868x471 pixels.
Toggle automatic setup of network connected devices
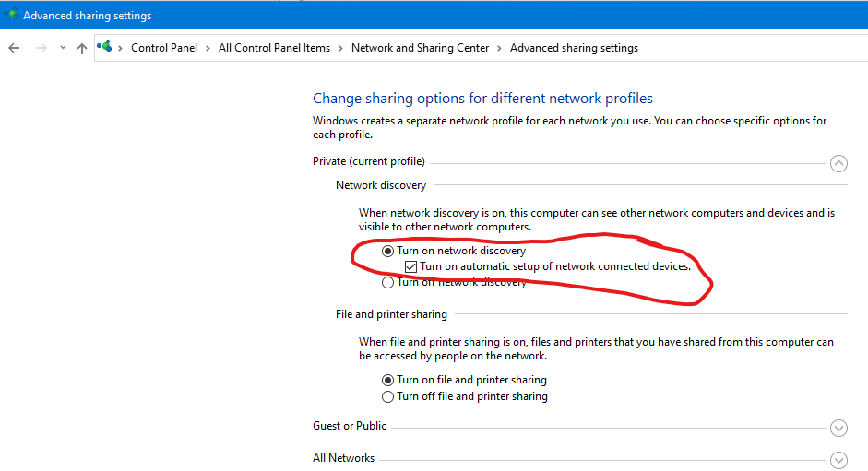click(410, 266)
